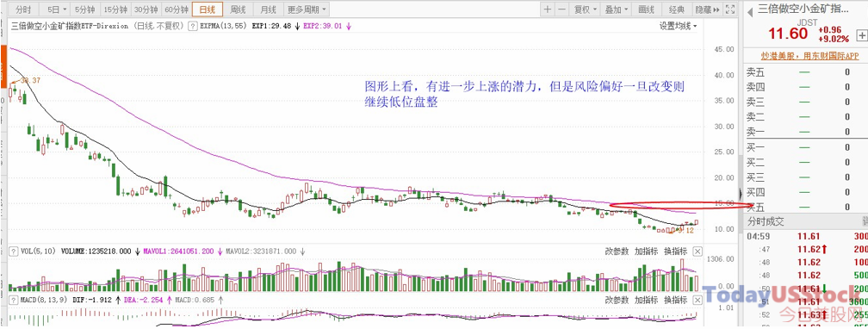Click 加指标 in the VOL panel
Viewport: 868px width, 329px height.
[646, 251]
